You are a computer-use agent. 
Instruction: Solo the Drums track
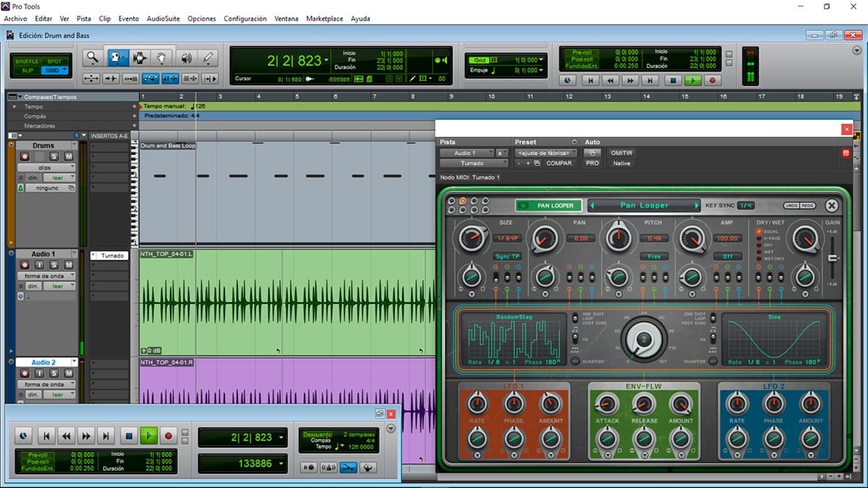54,156
